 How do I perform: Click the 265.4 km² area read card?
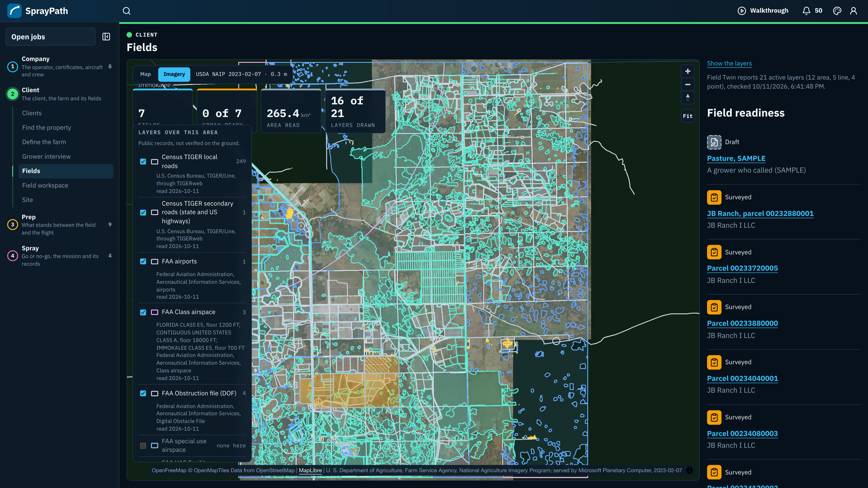coord(291,111)
